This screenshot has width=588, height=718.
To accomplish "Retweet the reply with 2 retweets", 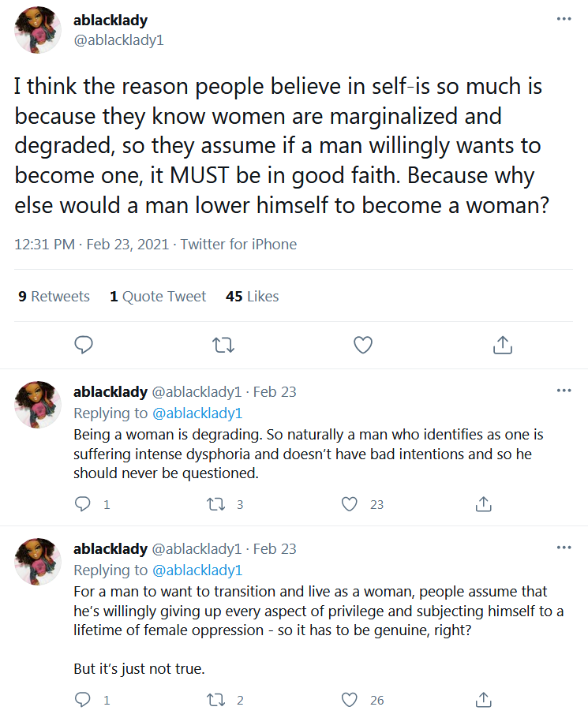I will pyautogui.click(x=215, y=700).
